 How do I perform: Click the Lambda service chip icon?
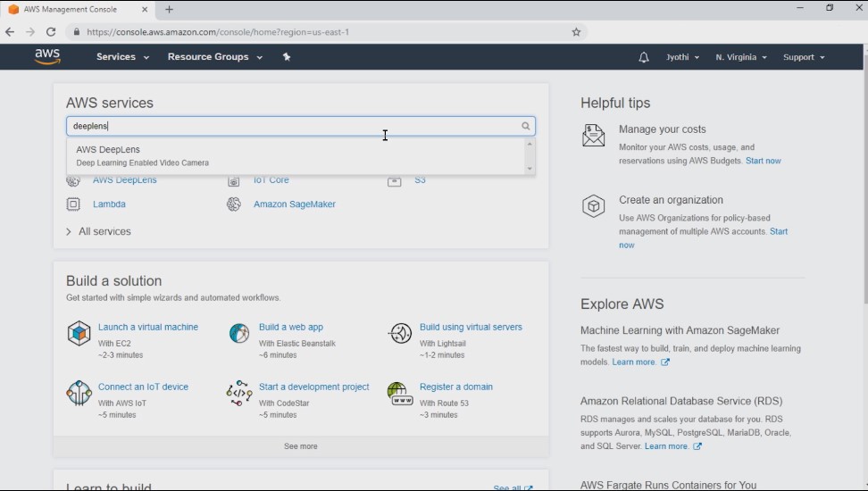point(73,204)
